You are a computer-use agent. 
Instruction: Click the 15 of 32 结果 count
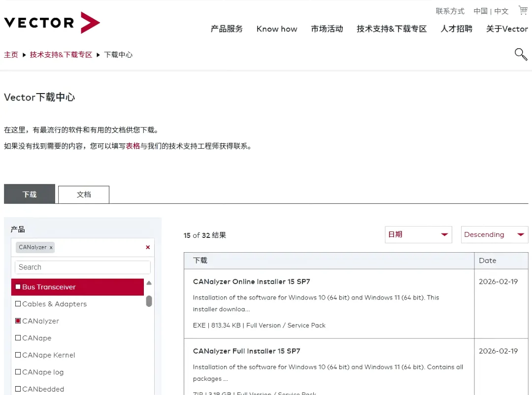click(x=205, y=235)
